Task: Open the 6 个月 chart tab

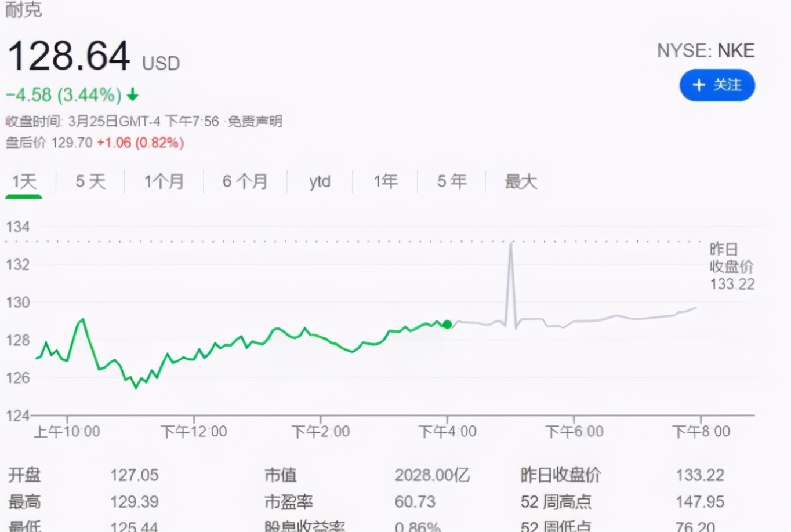Action: click(x=245, y=181)
